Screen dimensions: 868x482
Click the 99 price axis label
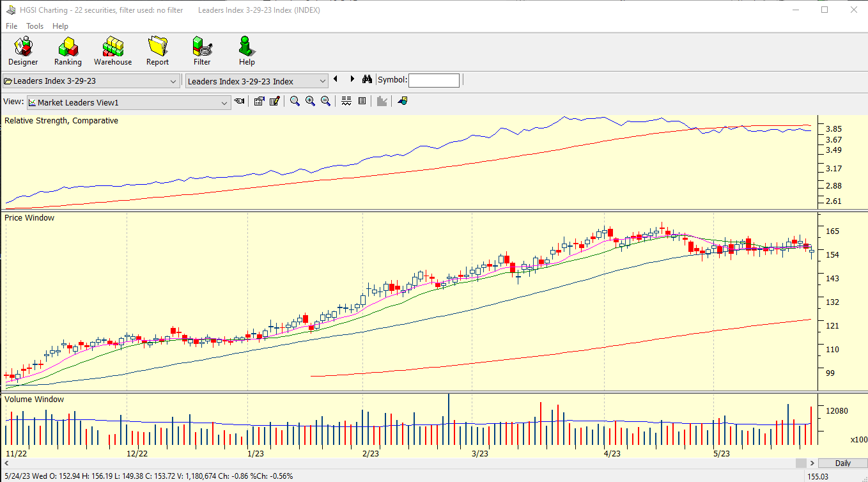[x=830, y=373]
